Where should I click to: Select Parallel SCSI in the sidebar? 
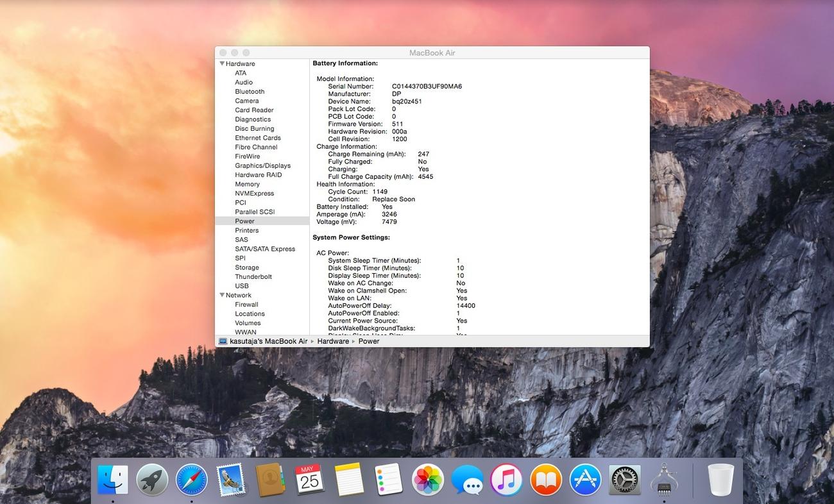pyautogui.click(x=255, y=212)
